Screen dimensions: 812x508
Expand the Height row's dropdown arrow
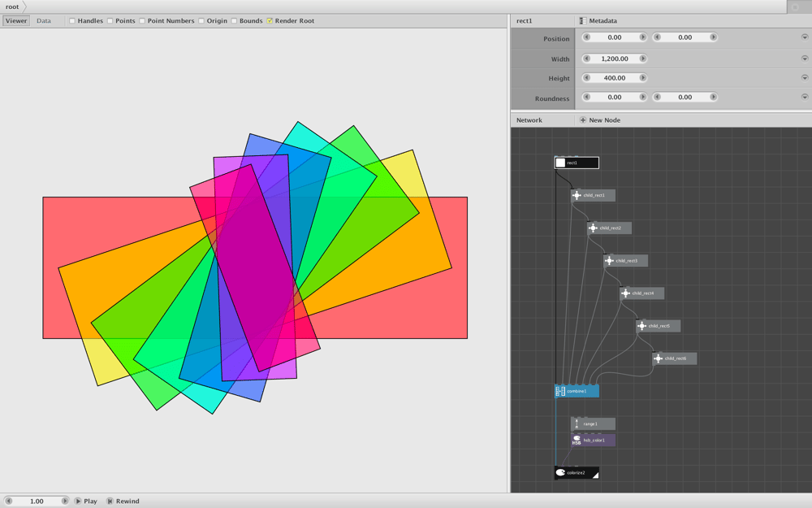pos(805,78)
